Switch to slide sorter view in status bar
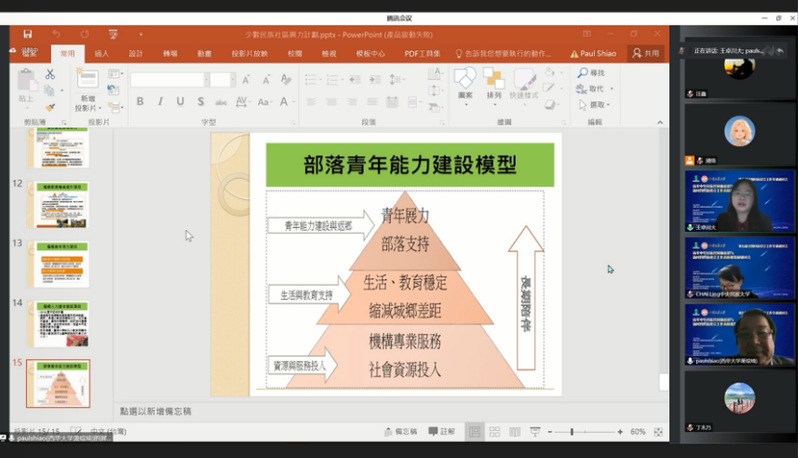This screenshot has height=458, width=798. 493,431
